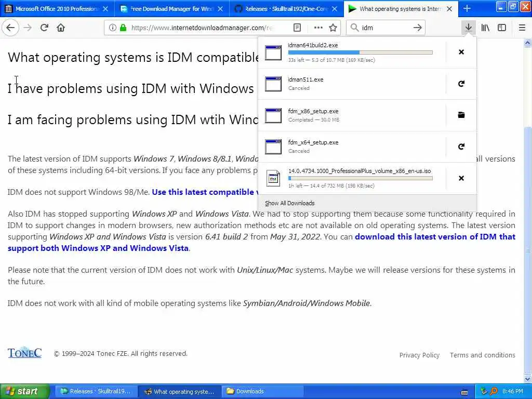Retry the idman511.exe download

click(x=461, y=84)
